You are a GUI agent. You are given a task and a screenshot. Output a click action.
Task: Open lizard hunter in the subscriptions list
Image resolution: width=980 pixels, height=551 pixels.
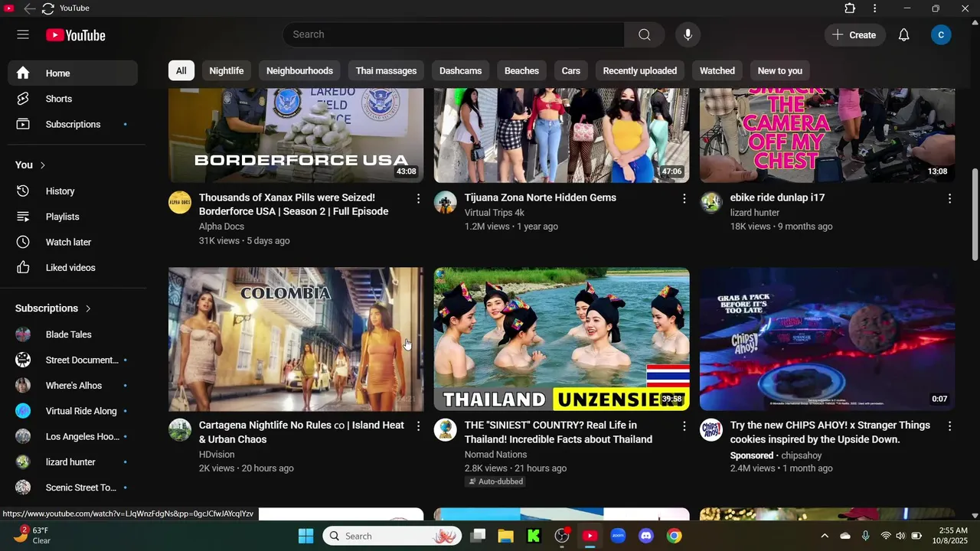click(x=73, y=462)
